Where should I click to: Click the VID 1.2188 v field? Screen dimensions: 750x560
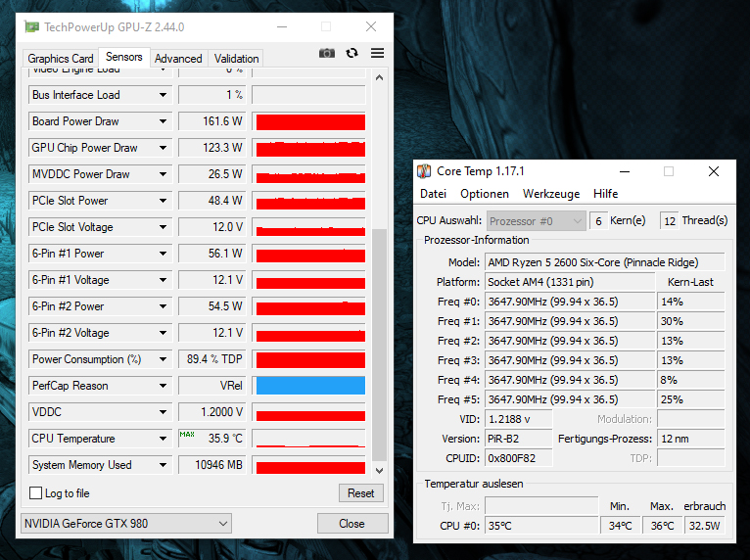[x=519, y=419]
